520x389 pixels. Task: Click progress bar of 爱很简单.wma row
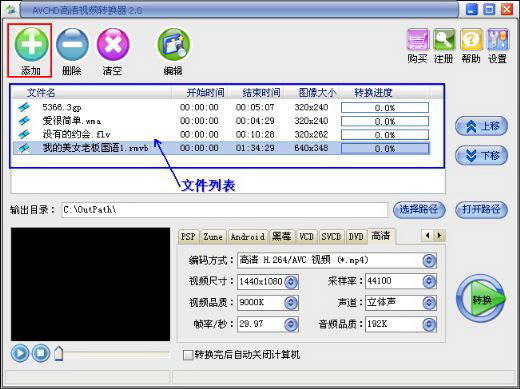(385, 121)
